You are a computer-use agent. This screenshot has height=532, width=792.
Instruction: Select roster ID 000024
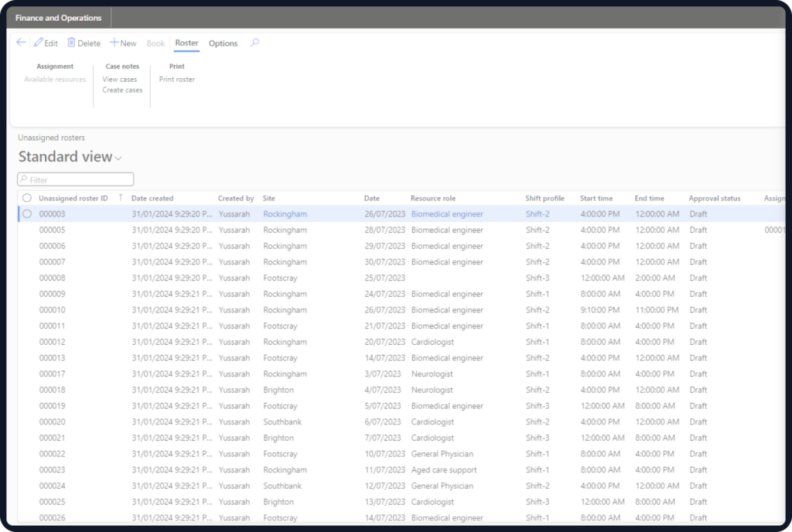(52, 486)
